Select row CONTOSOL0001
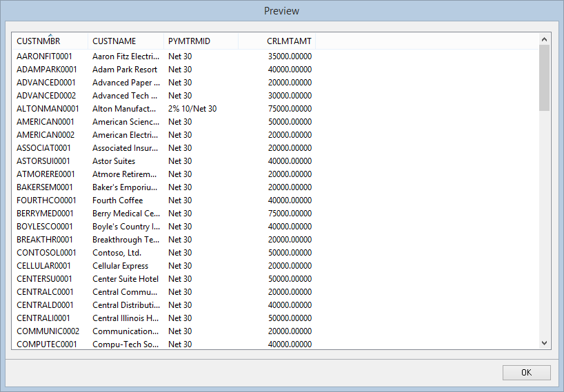Viewport: 564px width, 392px height. click(164, 253)
